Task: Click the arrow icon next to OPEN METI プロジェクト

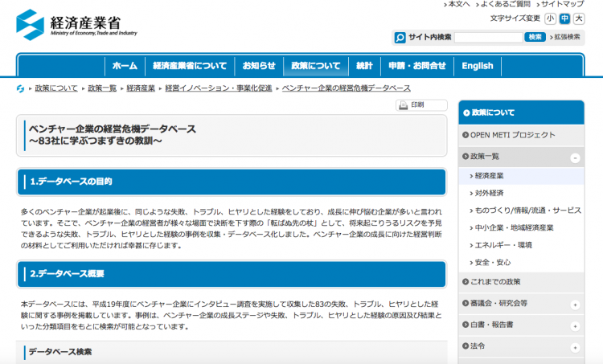Action: click(x=466, y=135)
